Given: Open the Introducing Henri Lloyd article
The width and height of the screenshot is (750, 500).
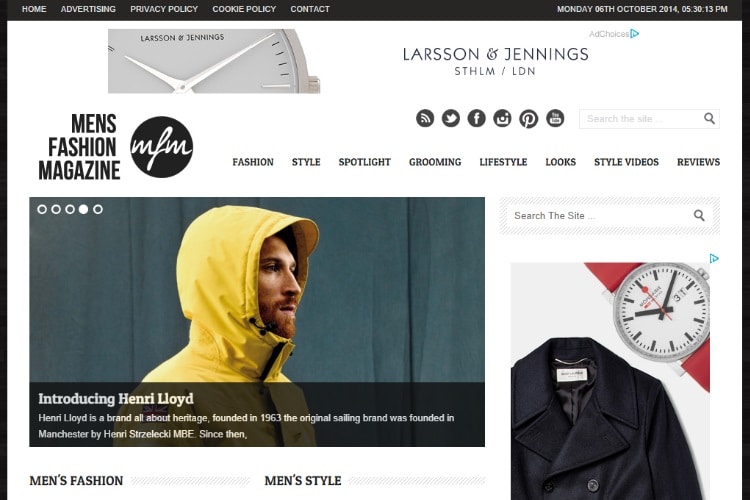Looking at the screenshot, I should (x=116, y=399).
